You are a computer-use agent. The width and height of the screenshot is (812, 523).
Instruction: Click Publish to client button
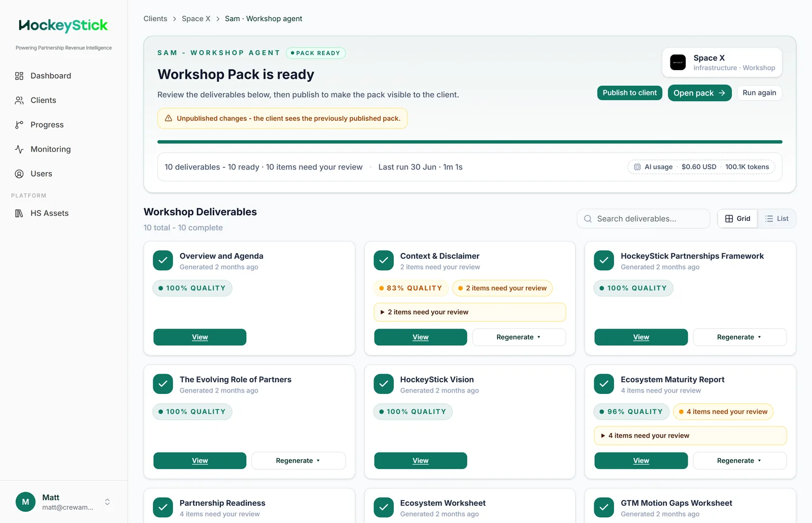pos(629,93)
